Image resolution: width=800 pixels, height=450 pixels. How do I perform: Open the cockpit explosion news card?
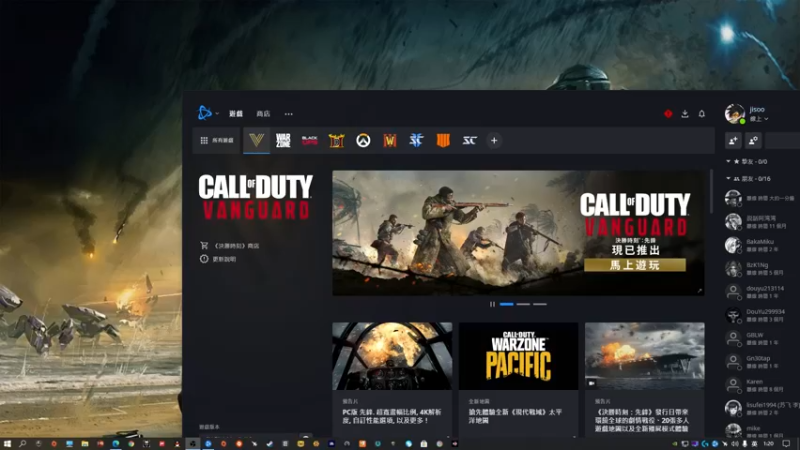coord(392,356)
